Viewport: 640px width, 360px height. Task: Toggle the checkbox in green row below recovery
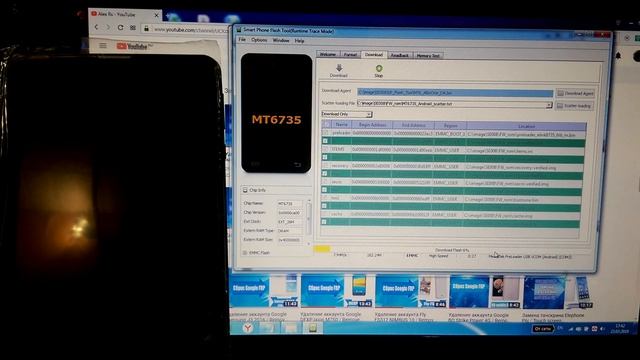pyautogui.click(x=324, y=173)
